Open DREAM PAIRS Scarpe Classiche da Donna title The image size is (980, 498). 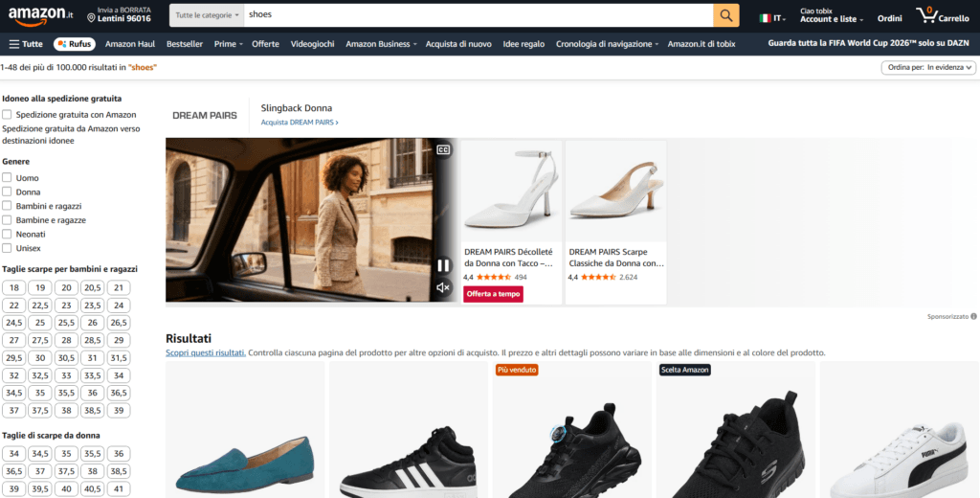click(615, 258)
